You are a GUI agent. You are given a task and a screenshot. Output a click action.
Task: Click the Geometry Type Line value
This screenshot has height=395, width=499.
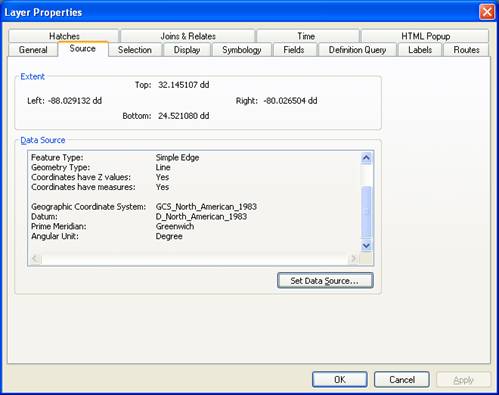163,167
